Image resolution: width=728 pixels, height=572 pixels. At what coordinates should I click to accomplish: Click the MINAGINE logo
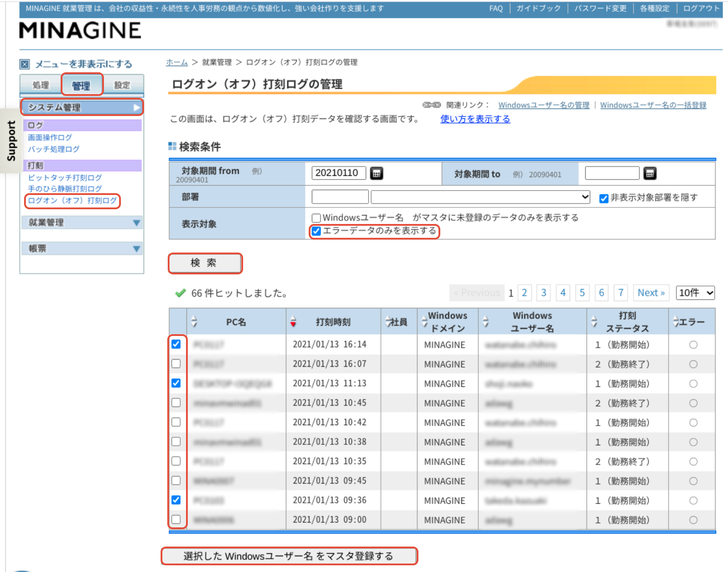click(80, 31)
